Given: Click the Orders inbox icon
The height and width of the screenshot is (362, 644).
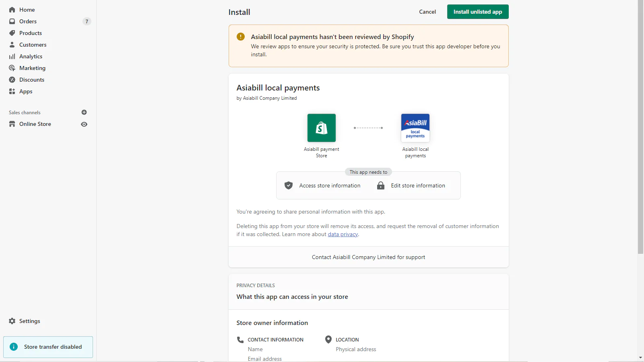Looking at the screenshot, I should coord(12,21).
